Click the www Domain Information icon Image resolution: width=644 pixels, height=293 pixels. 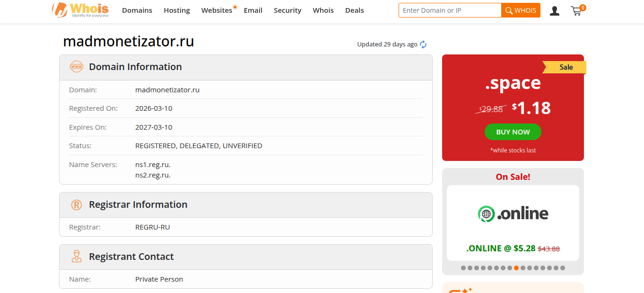point(76,67)
